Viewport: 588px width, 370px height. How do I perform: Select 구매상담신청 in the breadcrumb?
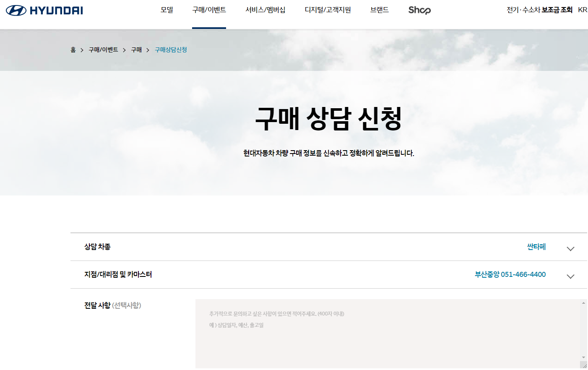170,50
